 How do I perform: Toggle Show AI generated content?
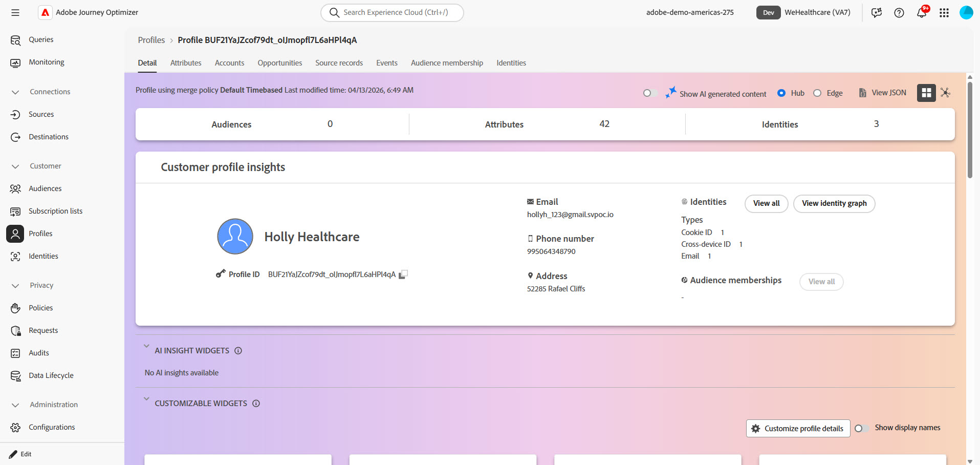click(x=650, y=93)
